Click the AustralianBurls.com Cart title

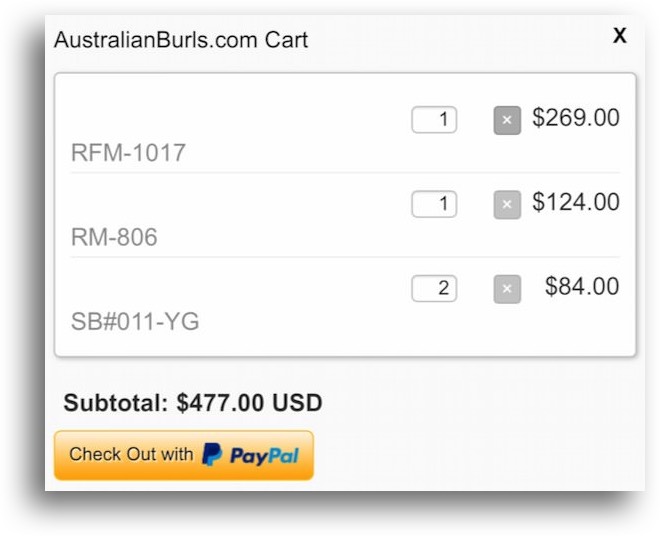pos(181,40)
